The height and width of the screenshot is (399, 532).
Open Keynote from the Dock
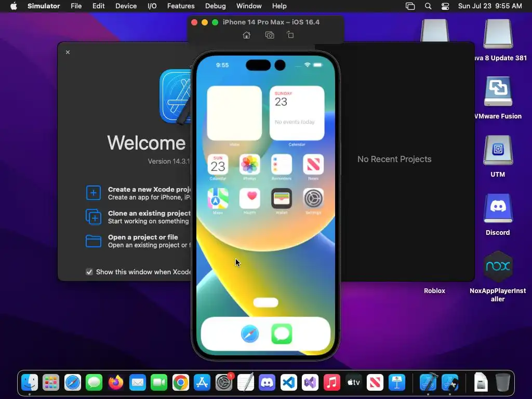point(396,383)
